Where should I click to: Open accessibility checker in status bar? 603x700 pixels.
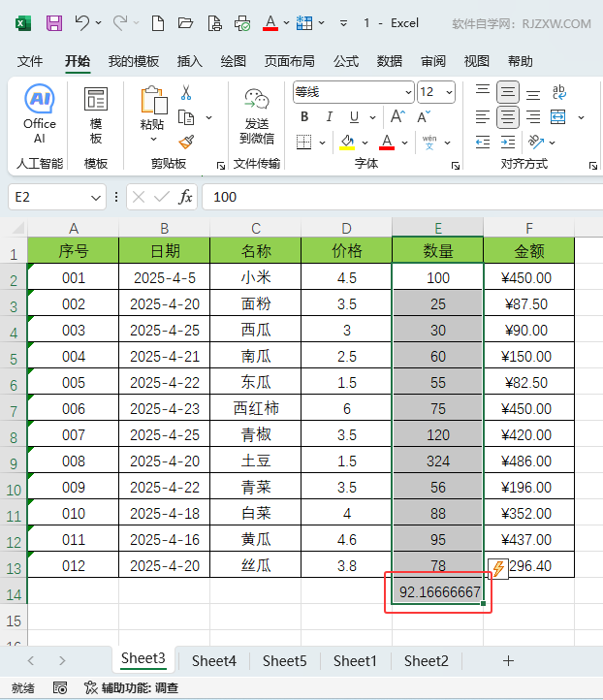[x=131, y=688]
